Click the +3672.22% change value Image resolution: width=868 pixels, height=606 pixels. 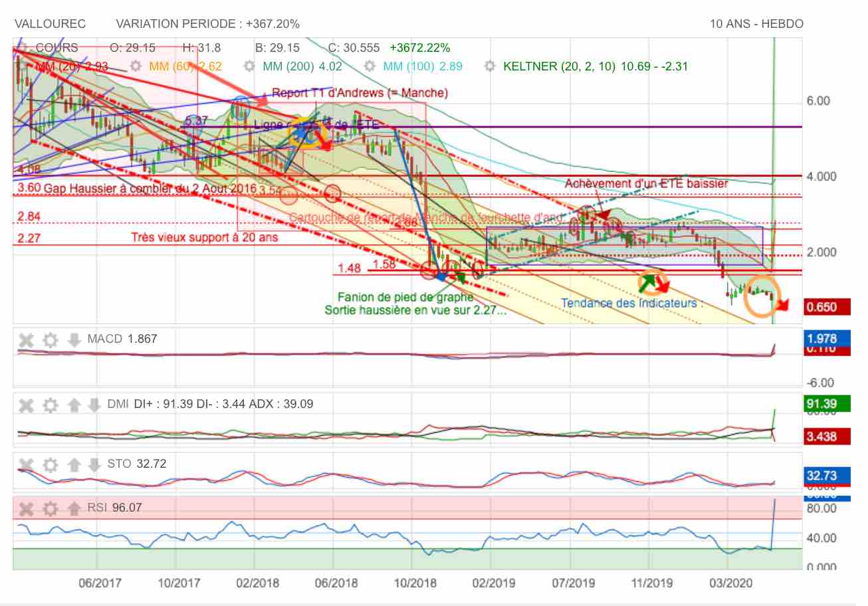click(420, 48)
